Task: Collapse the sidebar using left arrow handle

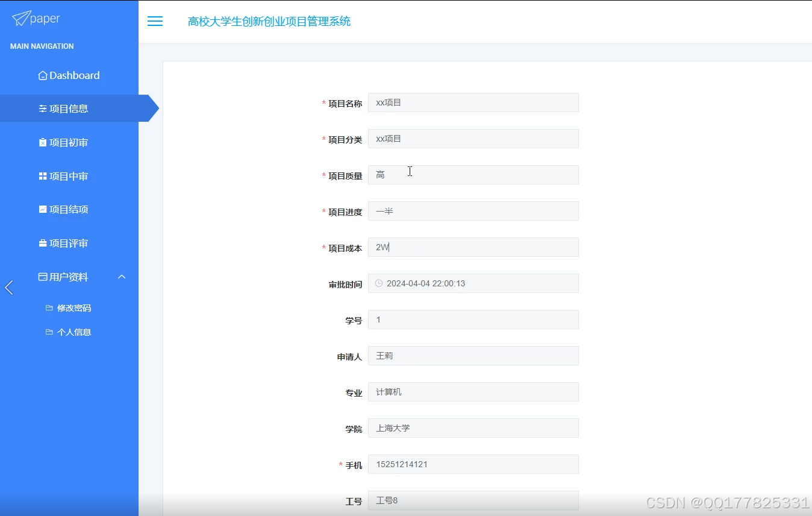Action: [x=8, y=288]
